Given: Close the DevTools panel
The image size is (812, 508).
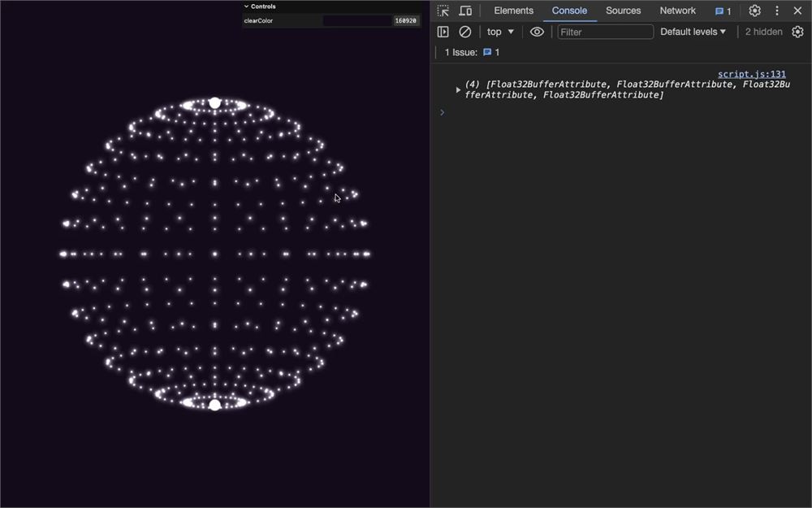Looking at the screenshot, I should coord(797,11).
